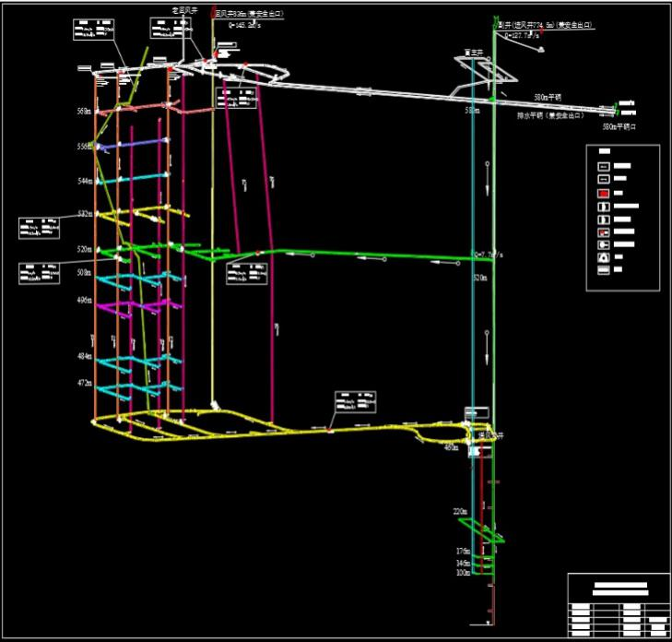Screen dimensions: 672x642
Task: Click the drawing title block in bottom-right corner
Action: (619, 605)
